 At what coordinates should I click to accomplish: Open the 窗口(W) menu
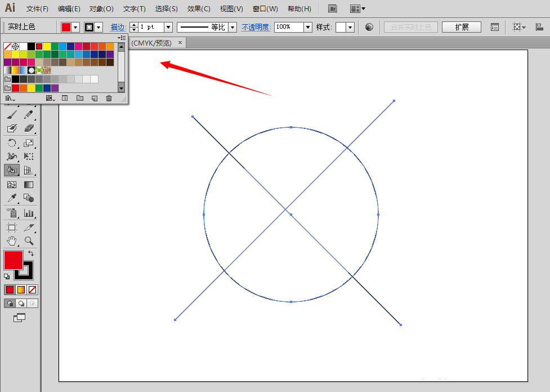265,9
